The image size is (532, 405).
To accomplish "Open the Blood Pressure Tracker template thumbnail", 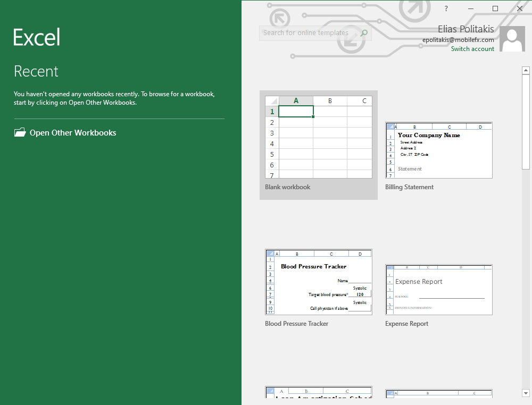I will [319, 282].
